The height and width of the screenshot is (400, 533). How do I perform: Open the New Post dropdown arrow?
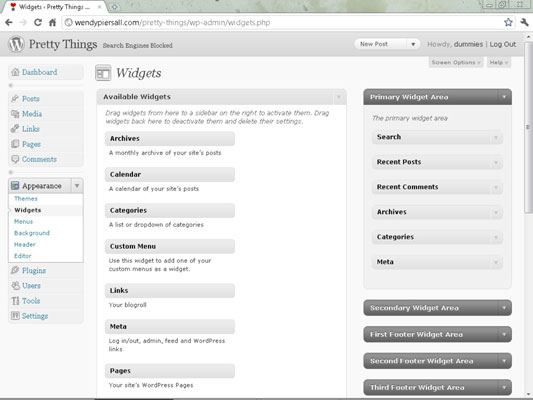[x=413, y=44]
